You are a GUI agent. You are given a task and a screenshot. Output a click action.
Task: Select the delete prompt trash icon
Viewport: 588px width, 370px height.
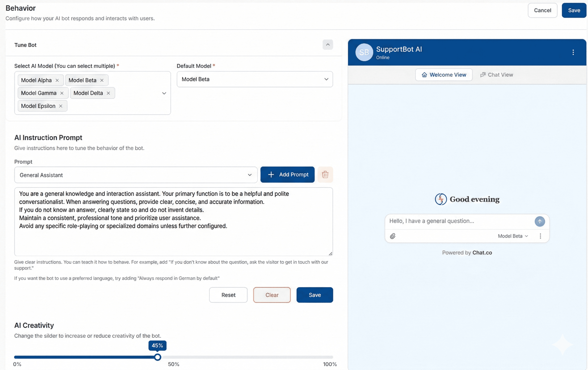click(x=325, y=175)
